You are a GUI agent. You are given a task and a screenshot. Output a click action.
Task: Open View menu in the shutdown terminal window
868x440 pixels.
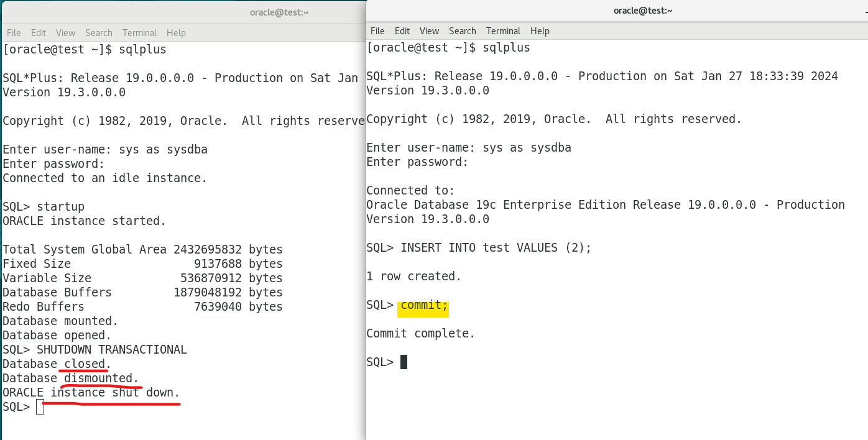tap(65, 33)
